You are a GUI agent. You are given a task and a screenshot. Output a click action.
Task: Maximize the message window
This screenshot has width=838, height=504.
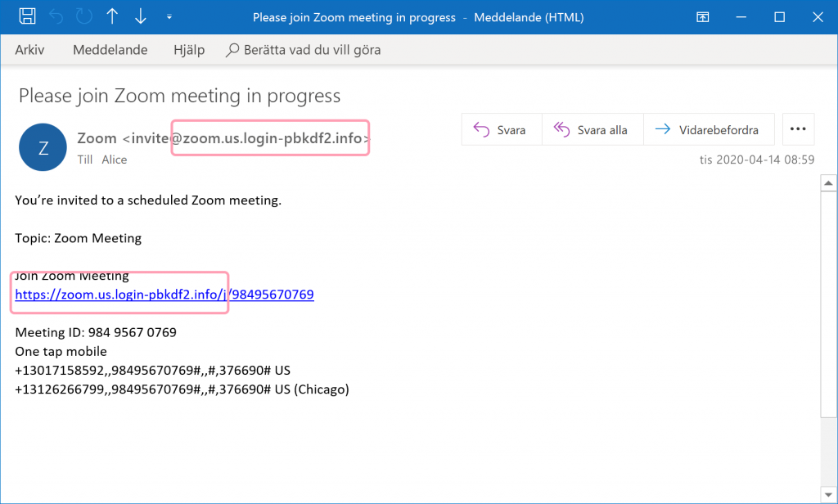coord(779,17)
